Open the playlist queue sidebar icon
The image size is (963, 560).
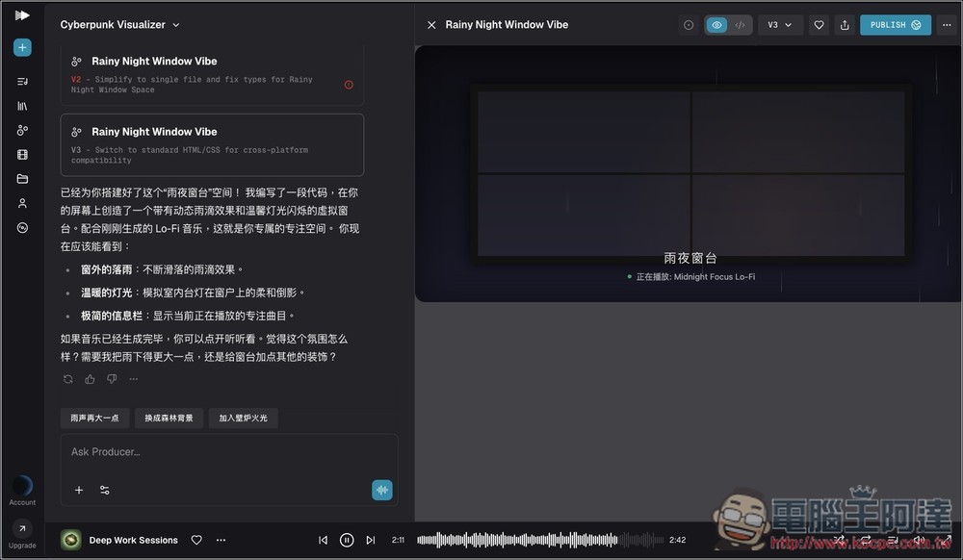22,81
